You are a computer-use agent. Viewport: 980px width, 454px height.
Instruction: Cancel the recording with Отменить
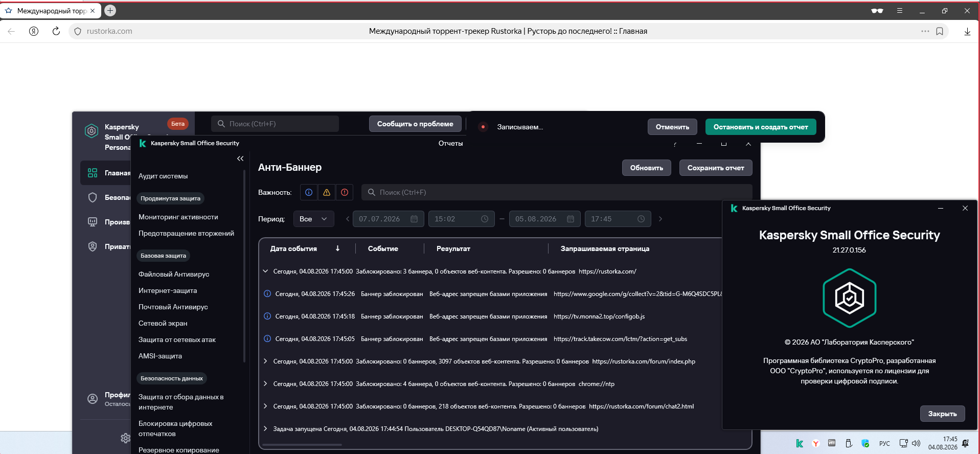pyautogui.click(x=672, y=127)
